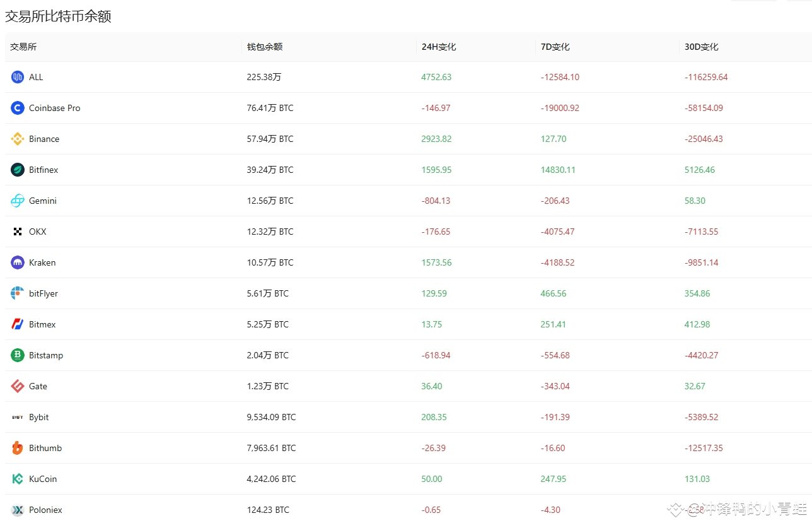
Task: Click the OKX checkered logo
Action: (18, 232)
